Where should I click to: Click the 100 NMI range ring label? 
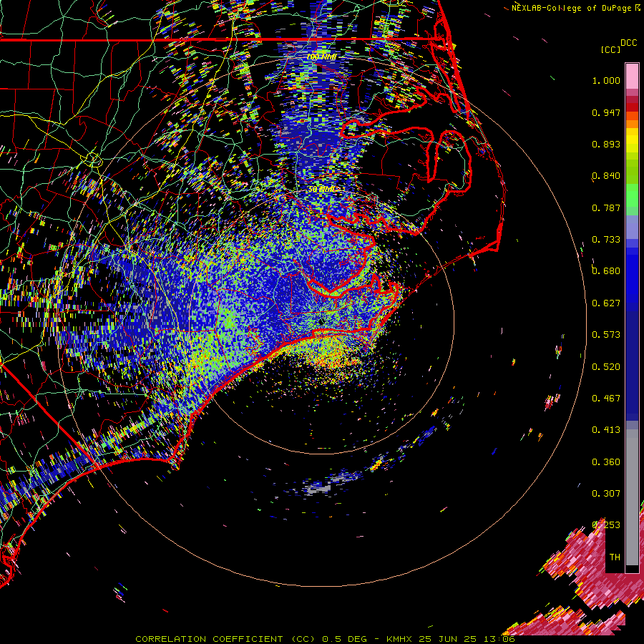click(x=321, y=57)
